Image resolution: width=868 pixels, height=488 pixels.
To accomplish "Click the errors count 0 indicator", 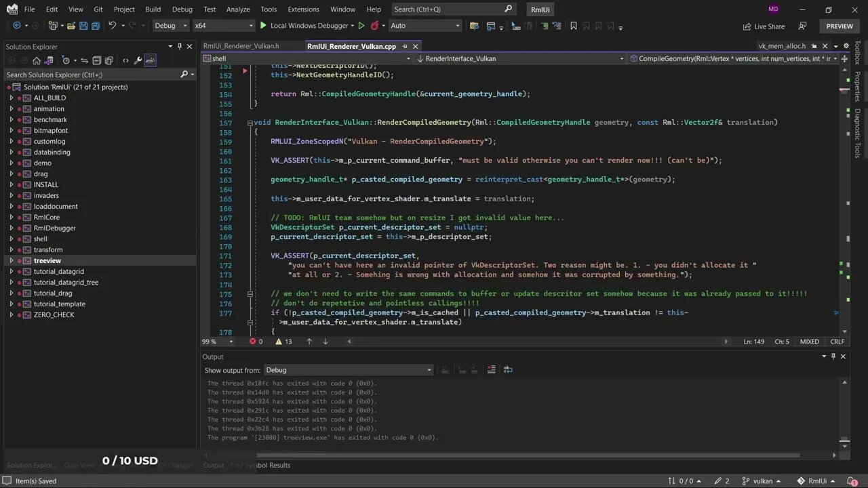I will tap(256, 342).
